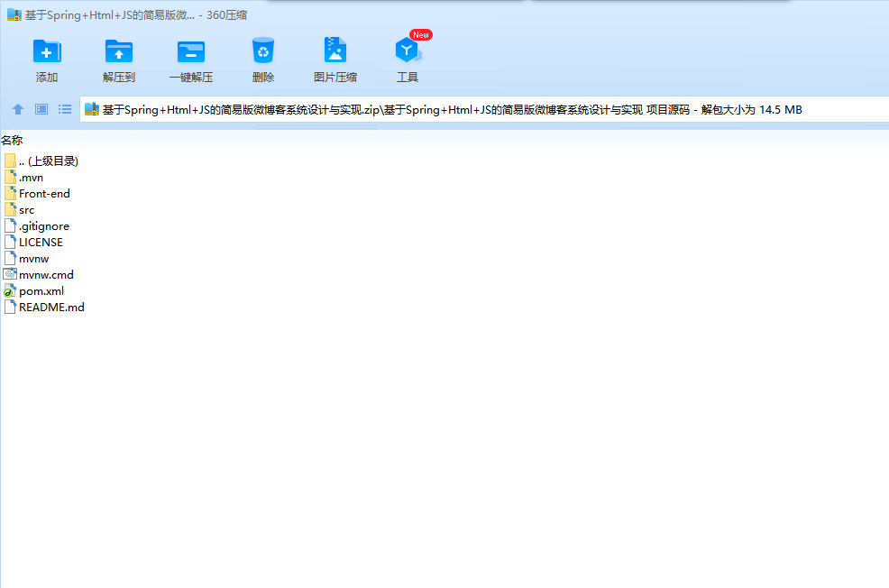Select the 'LICENSE' file name
The width and height of the screenshot is (889, 588).
pos(41,242)
